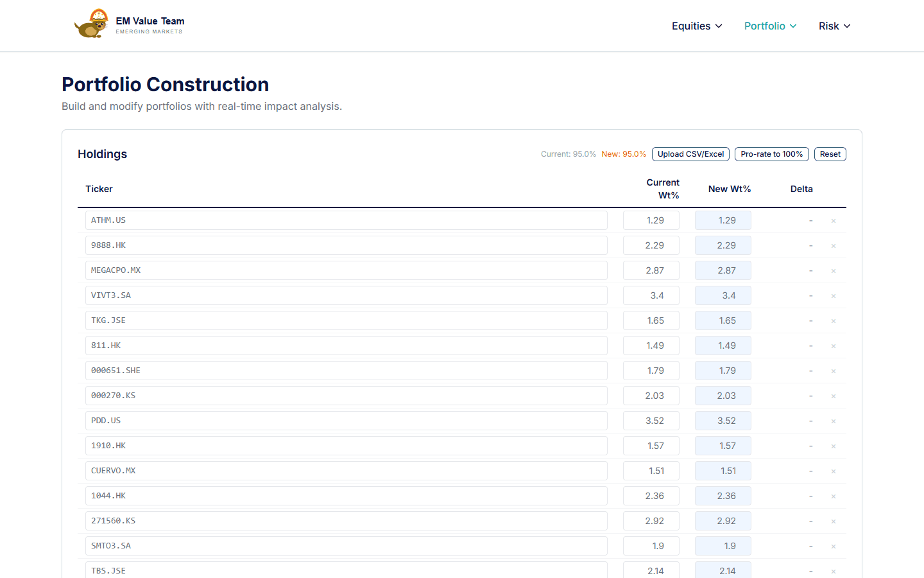
Task: Click the Upload CSV/Excel button
Action: coord(690,153)
